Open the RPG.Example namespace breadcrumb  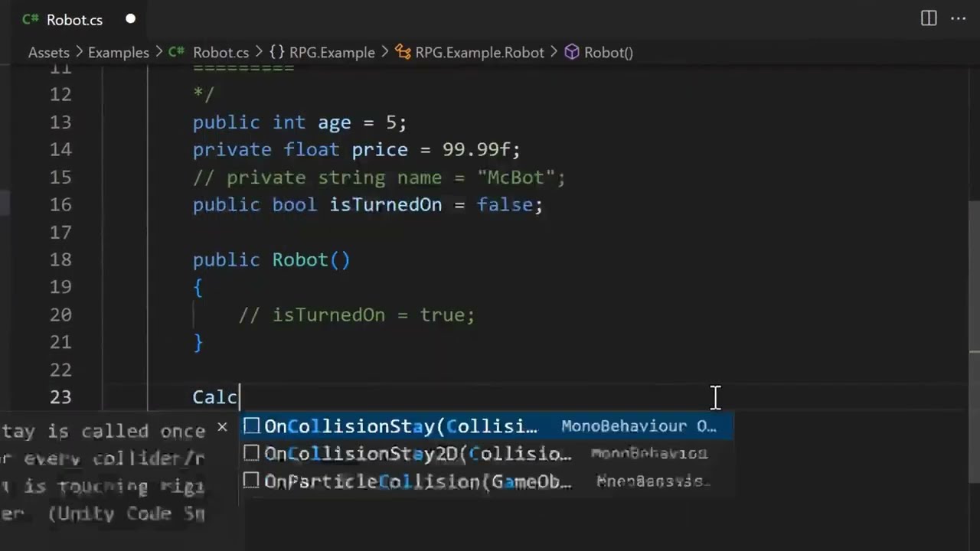coord(332,53)
